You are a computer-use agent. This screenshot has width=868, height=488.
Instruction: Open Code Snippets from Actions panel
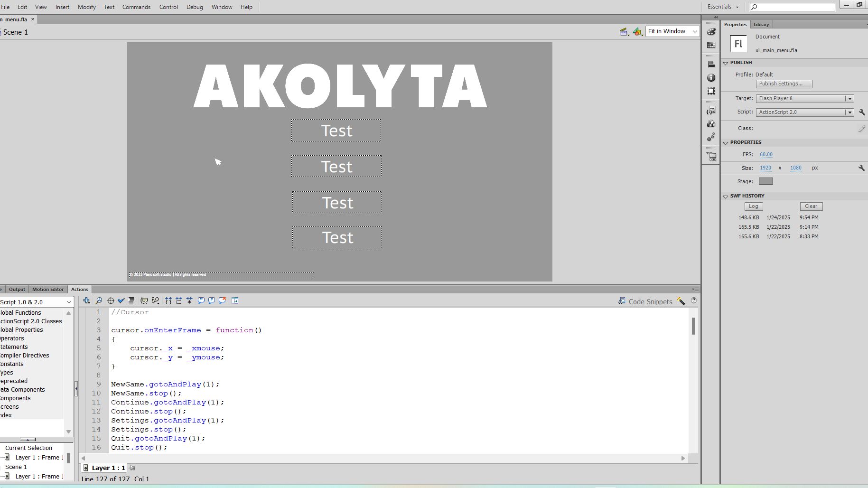tap(645, 301)
